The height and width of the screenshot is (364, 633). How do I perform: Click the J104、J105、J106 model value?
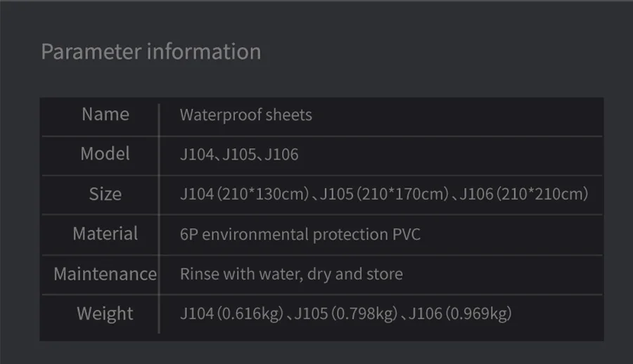coord(239,155)
